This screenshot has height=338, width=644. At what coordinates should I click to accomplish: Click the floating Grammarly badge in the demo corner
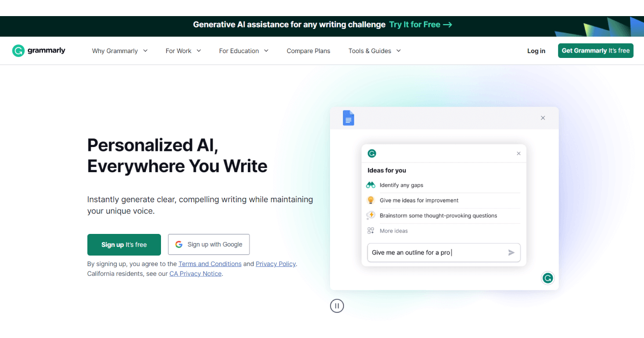click(547, 278)
